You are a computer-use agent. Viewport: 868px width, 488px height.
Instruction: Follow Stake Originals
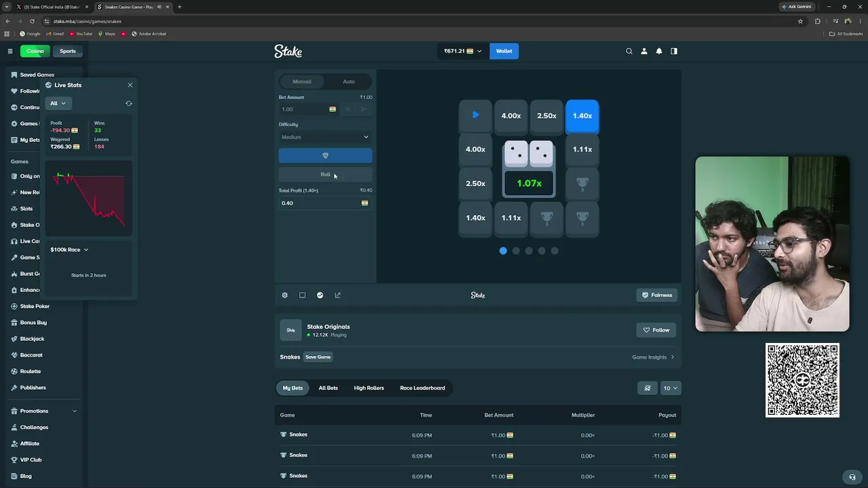656,330
